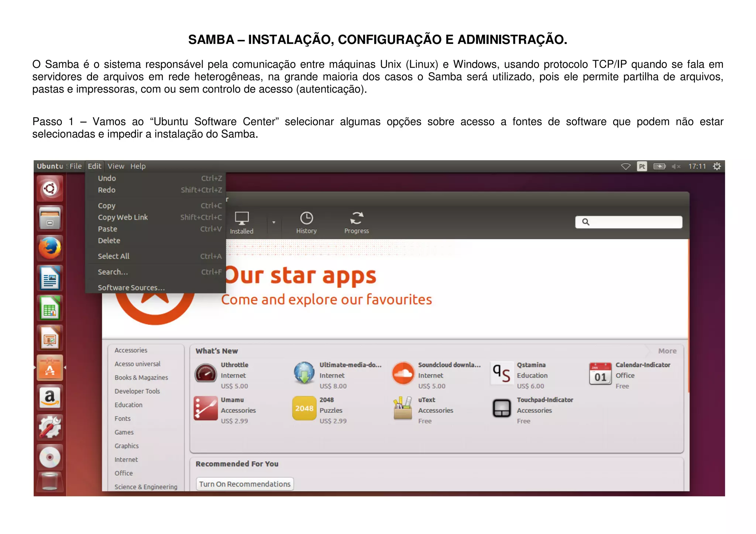Open the Uthrottle app icon
The width and height of the screenshot is (756, 534).
(x=206, y=373)
